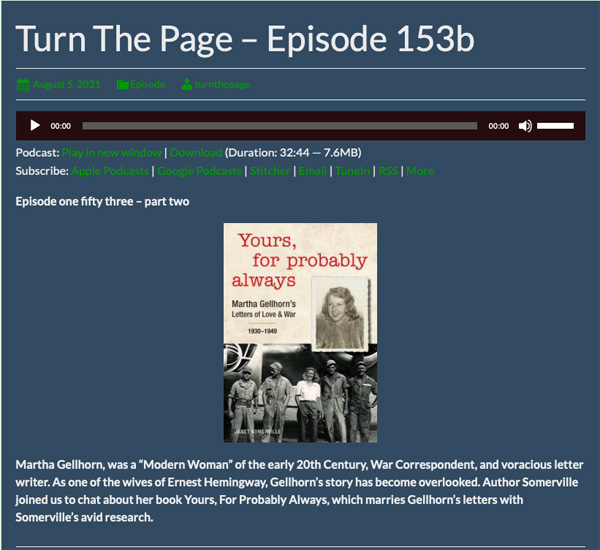This screenshot has height=550, width=600.
Task: Adjust the volume slider bar
Action: pos(555,126)
